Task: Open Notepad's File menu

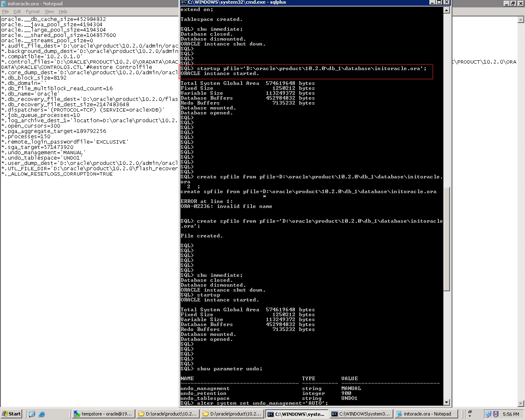Action: click(5, 11)
